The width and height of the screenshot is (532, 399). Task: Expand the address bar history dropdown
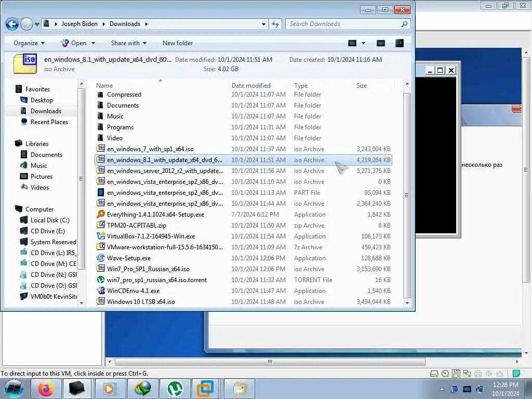click(263, 24)
